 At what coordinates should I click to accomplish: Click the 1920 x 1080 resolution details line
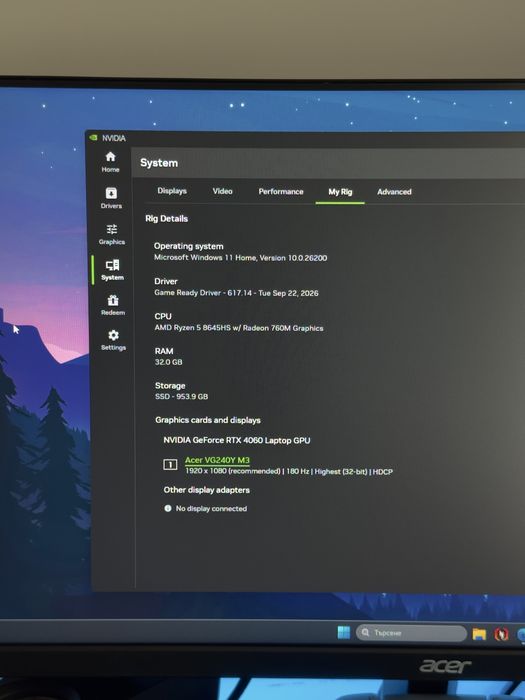(x=289, y=471)
